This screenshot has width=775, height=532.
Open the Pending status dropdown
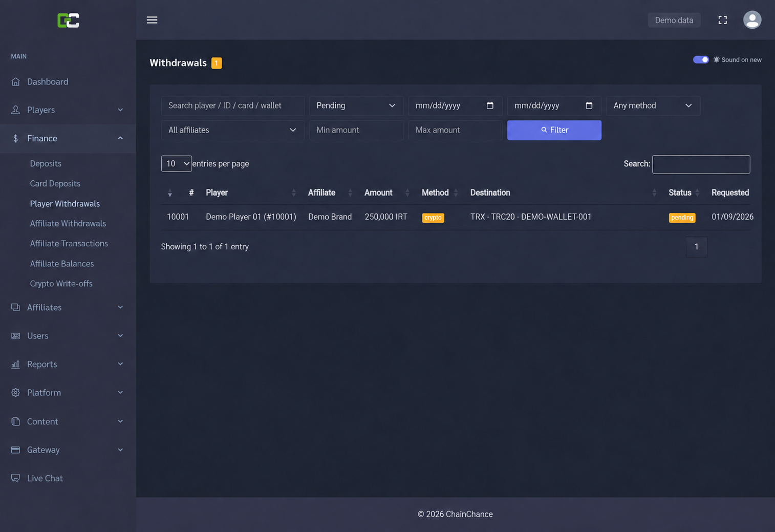point(356,105)
